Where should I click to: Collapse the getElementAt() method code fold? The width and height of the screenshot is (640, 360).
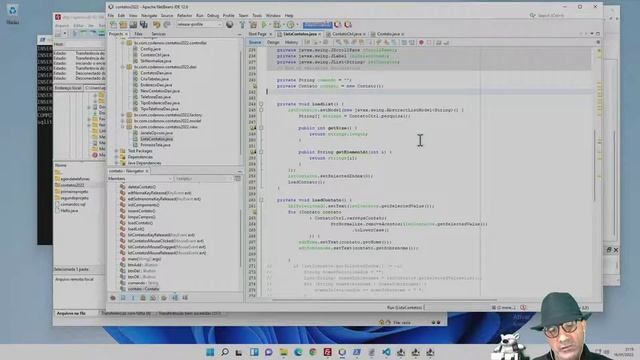point(261,152)
